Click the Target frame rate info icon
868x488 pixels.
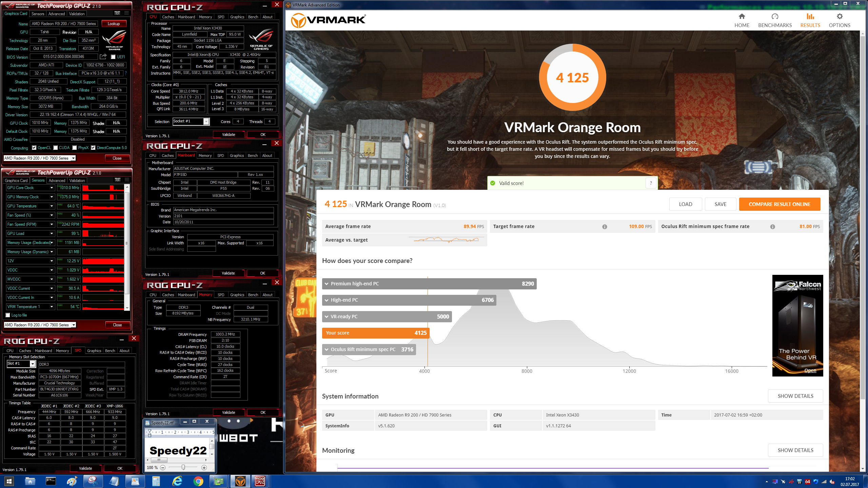pyautogui.click(x=605, y=227)
